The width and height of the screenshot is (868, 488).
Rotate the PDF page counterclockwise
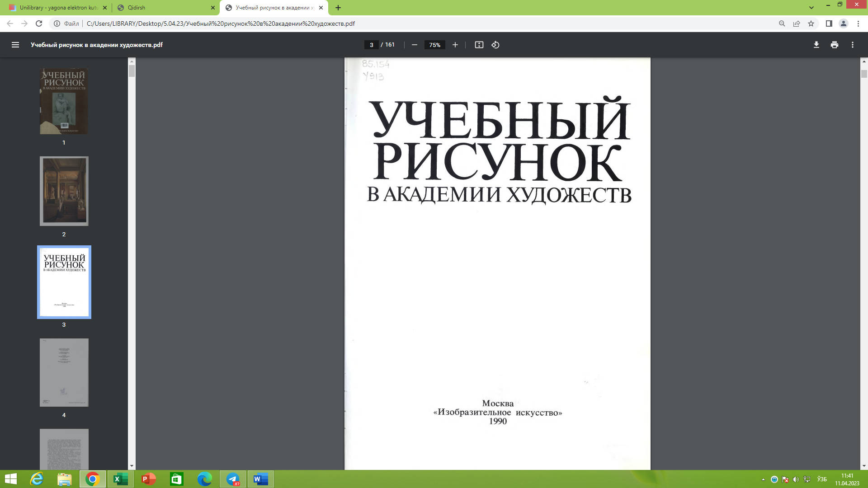[495, 45]
